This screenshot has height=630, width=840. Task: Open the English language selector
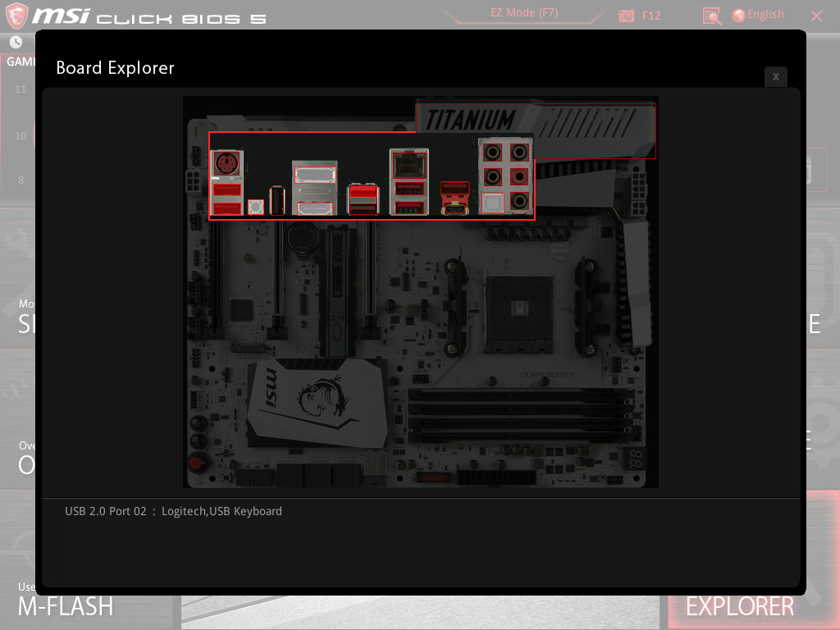(758, 15)
